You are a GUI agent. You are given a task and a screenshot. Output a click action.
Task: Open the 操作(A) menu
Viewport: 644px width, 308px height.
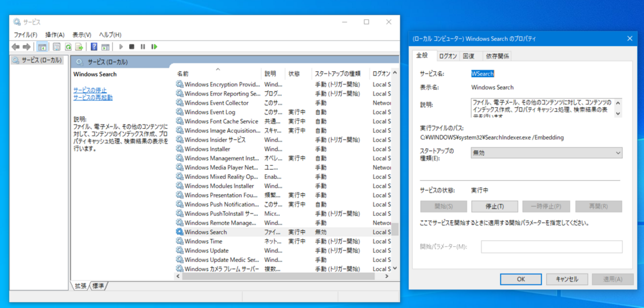point(54,35)
